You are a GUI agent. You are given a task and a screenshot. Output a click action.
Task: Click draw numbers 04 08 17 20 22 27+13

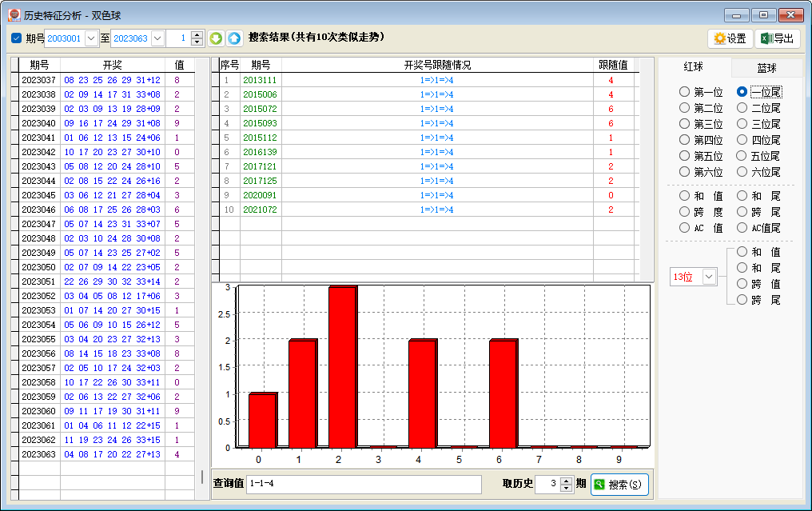click(113, 454)
